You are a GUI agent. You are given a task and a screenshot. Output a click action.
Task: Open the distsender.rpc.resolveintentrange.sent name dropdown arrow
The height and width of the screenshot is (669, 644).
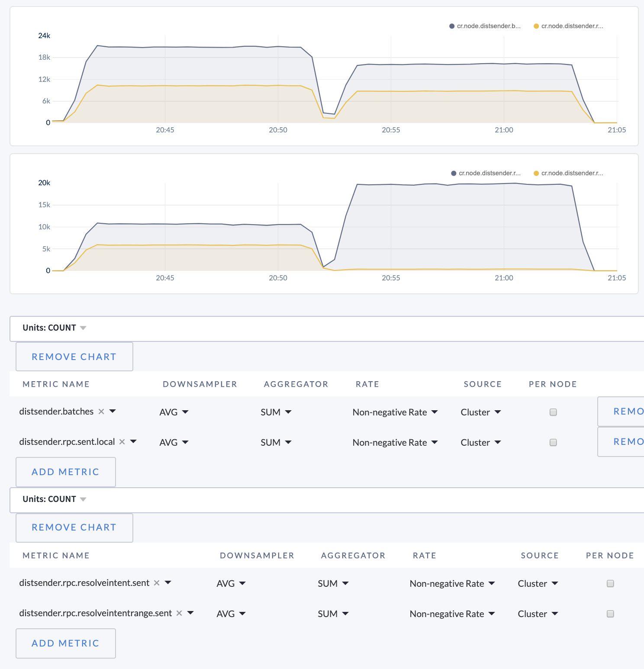[190, 613]
